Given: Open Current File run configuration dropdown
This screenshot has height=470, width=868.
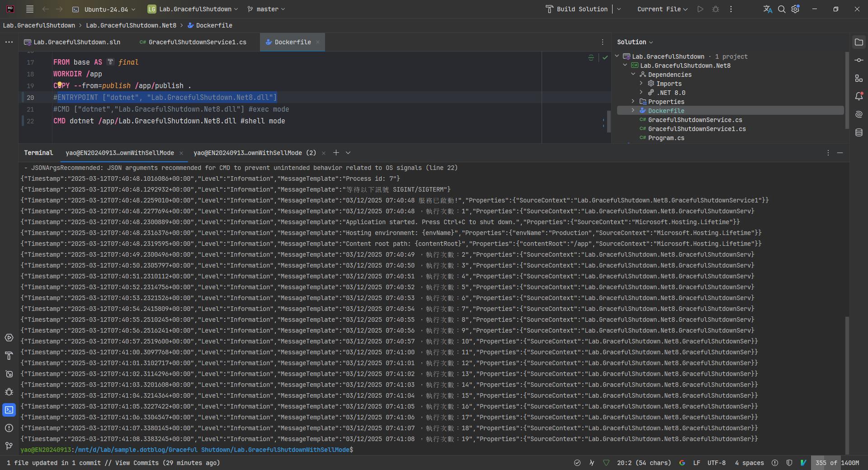Looking at the screenshot, I should tap(662, 9).
